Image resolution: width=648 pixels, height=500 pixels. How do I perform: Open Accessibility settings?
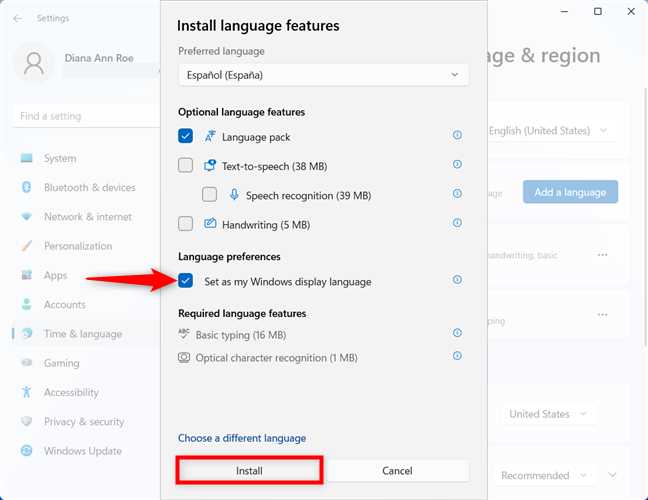[x=87, y=393]
